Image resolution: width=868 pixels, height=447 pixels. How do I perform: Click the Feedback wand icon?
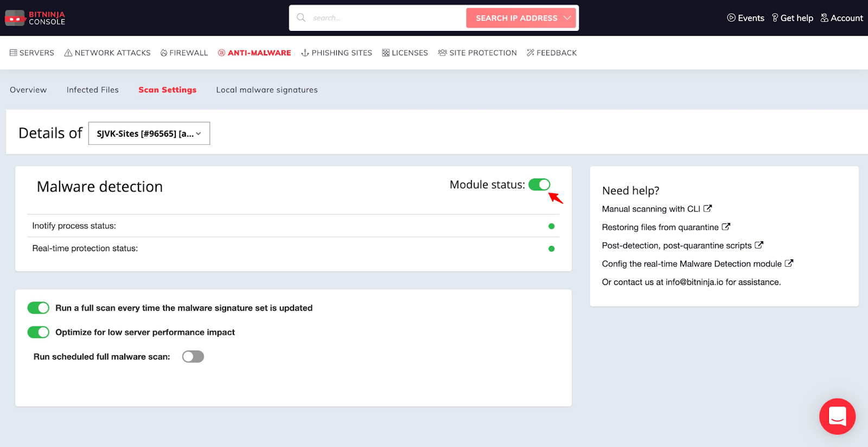tap(531, 53)
